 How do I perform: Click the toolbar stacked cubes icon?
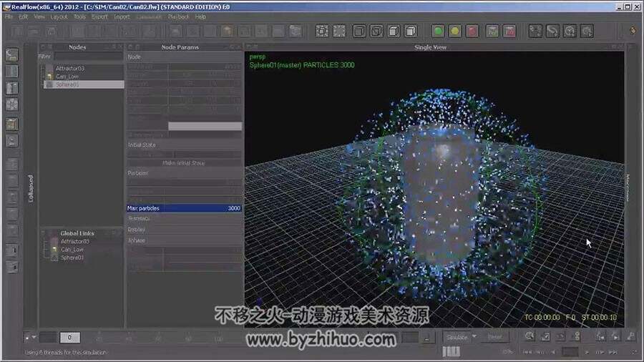(296, 31)
